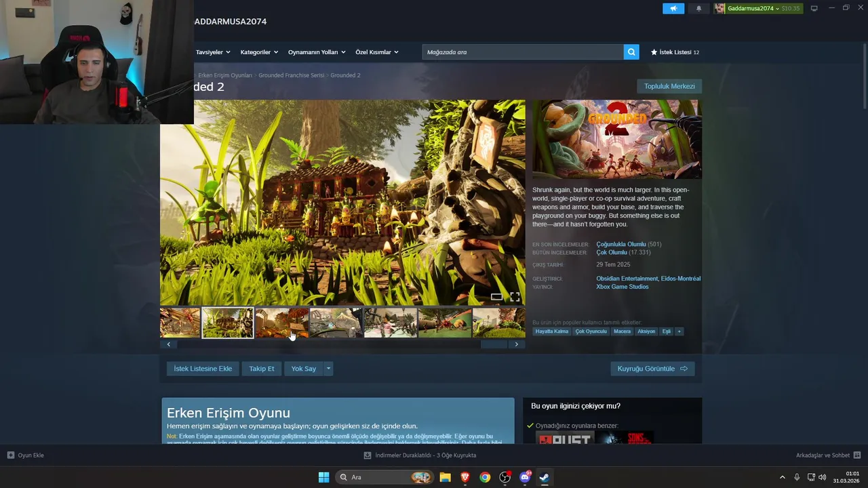Click the Yok Say button
Viewport: 868px width, 488px height.
point(304,369)
